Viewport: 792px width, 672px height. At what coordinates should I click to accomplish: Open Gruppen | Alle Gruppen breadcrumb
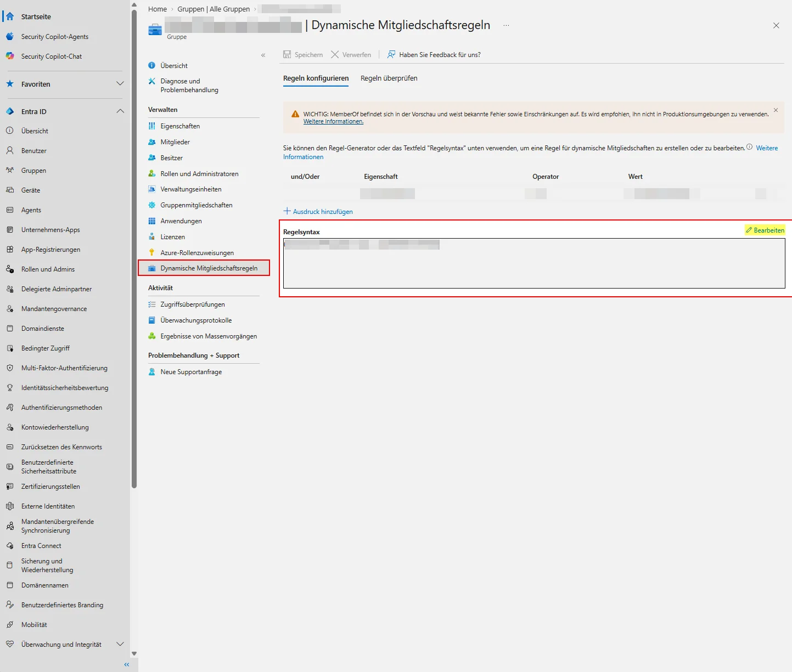214,9
